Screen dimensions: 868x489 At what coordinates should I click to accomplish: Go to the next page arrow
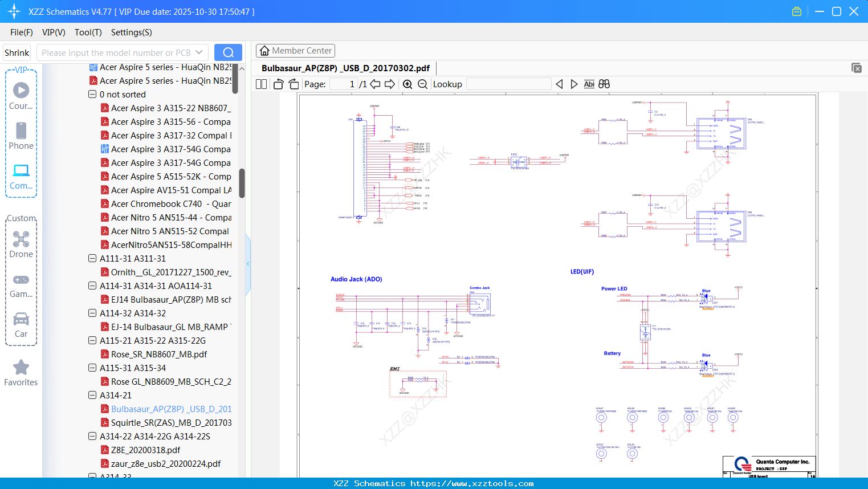pos(390,84)
